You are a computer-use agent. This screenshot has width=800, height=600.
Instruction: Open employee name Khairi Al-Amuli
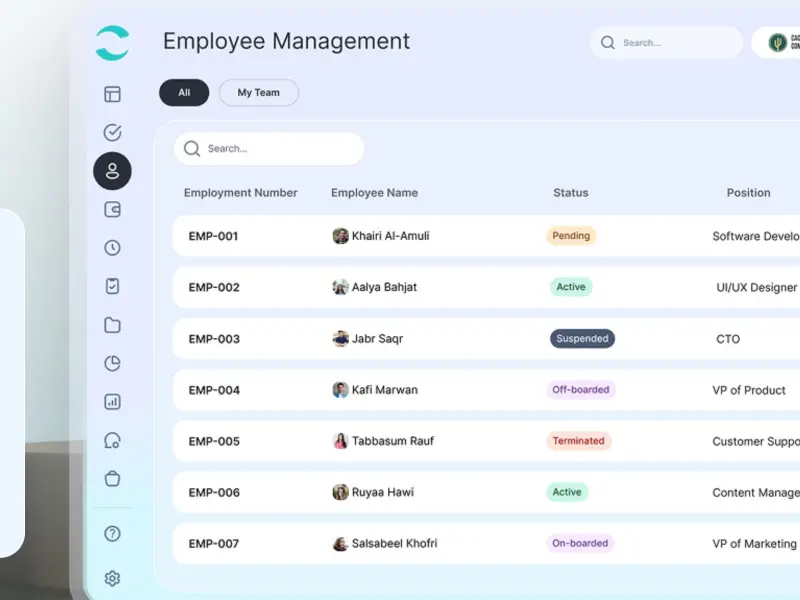point(390,236)
